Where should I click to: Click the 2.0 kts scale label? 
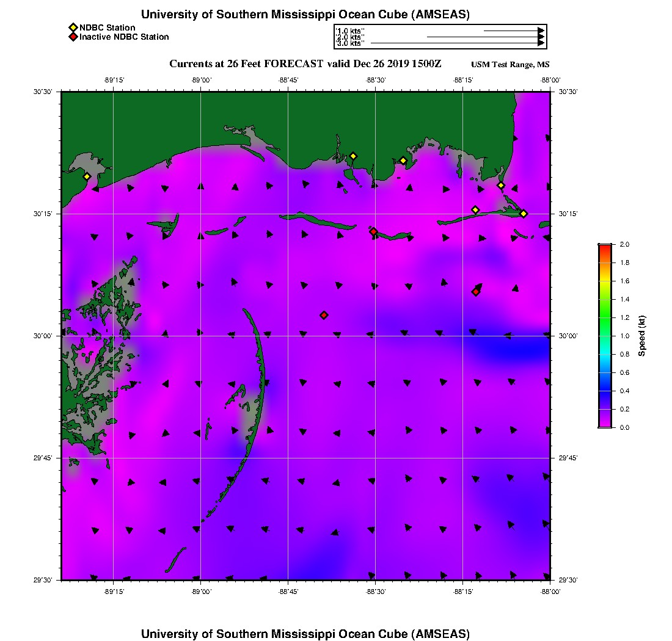click(x=351, y=37)
